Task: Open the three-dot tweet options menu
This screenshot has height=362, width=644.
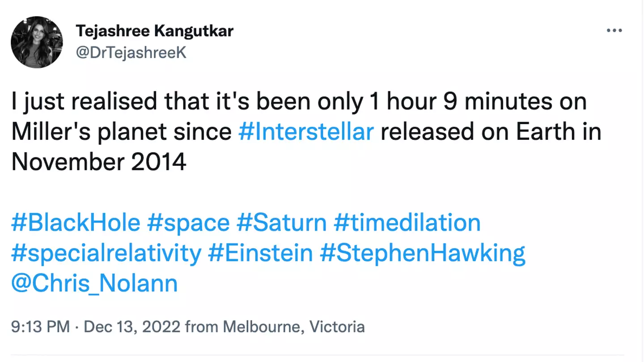Action: pyautogui.click(x=614, y=30)
